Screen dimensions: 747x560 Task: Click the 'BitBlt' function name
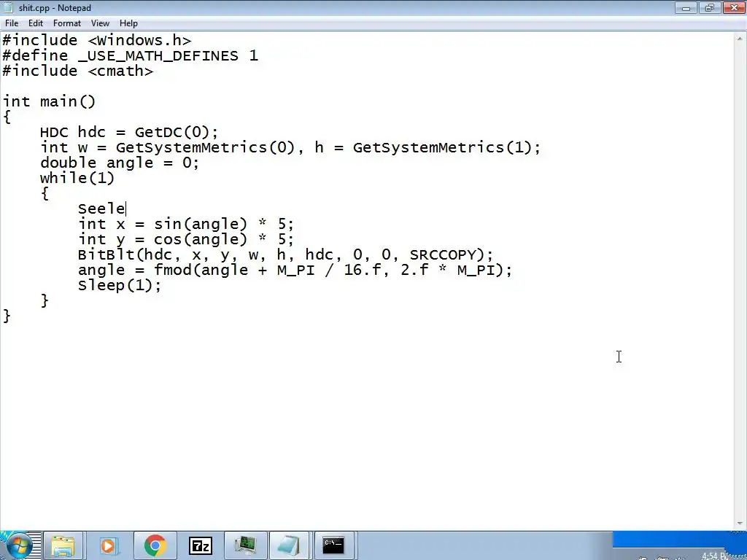point(107,254)
